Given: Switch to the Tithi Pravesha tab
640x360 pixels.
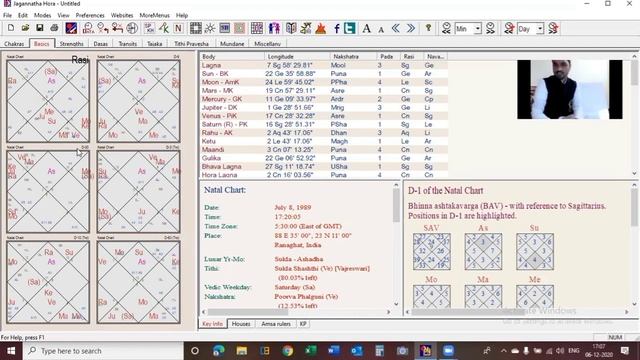Looking at the screenshot, I should (191, 43).
